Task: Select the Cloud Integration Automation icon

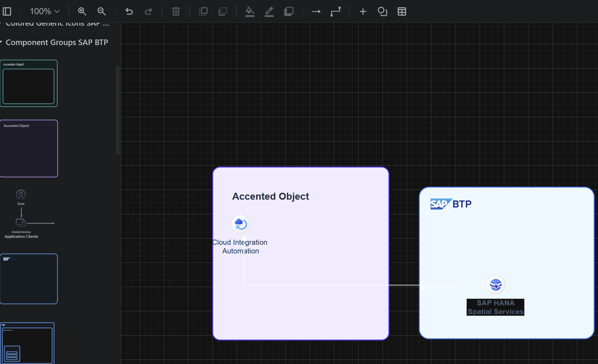Action: coord(241,224)
